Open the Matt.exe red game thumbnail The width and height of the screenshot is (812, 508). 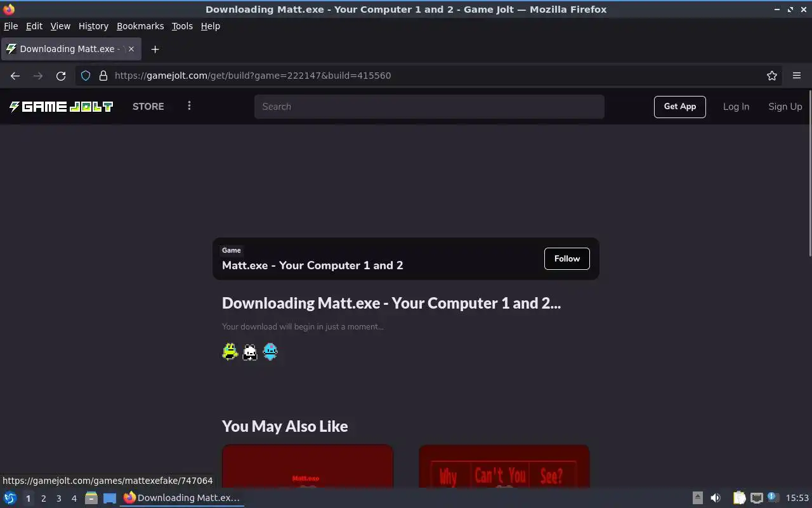pyautogui.click(x=308, y=467)
